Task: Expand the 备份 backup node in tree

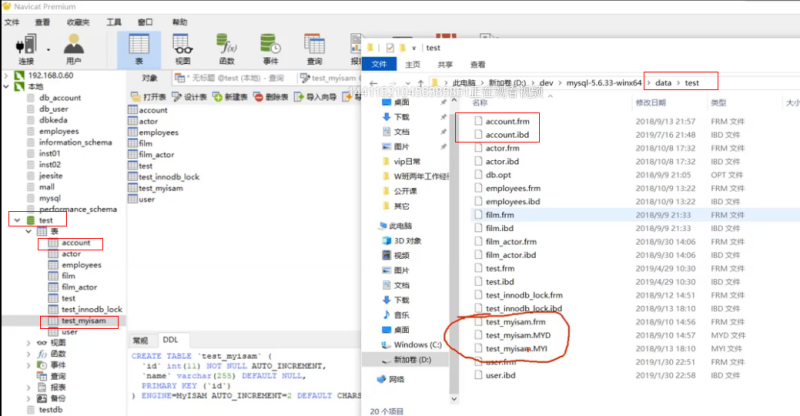Action: coord(29,398)
